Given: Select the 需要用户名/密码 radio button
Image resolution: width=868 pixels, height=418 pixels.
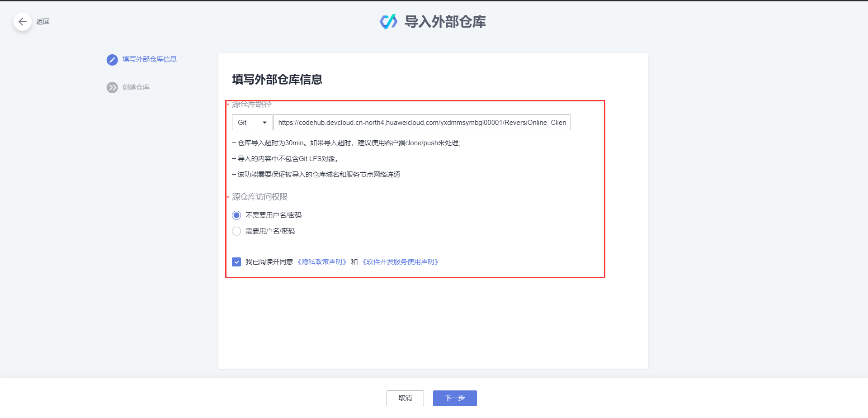Looking at the screenshot, I should coord(236,231).
